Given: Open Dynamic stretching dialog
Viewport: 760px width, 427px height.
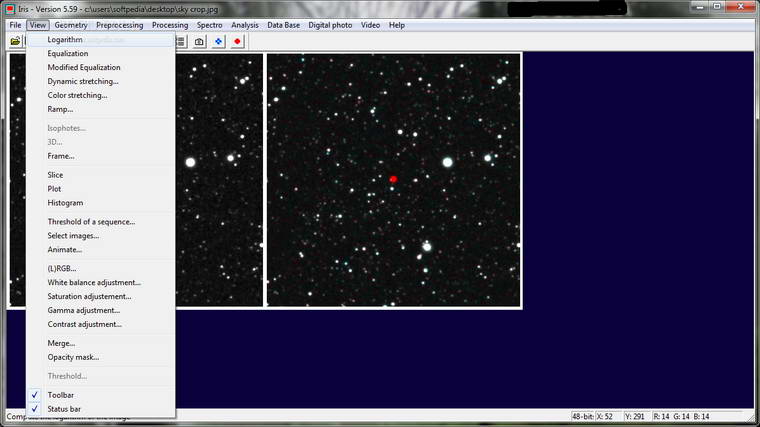Looking at the screenshot, I should tap(101, 81).
